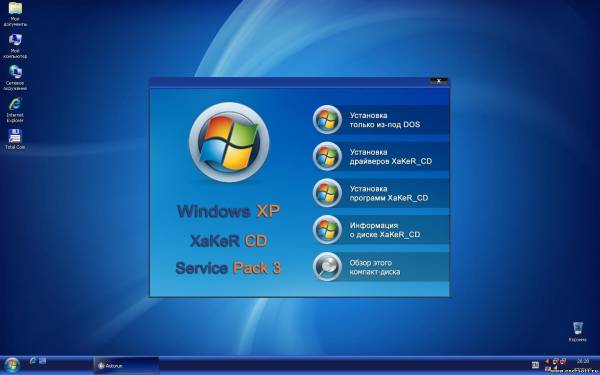
Task: Select the Recycle Bin desktop icon
Action: [577, 332]
